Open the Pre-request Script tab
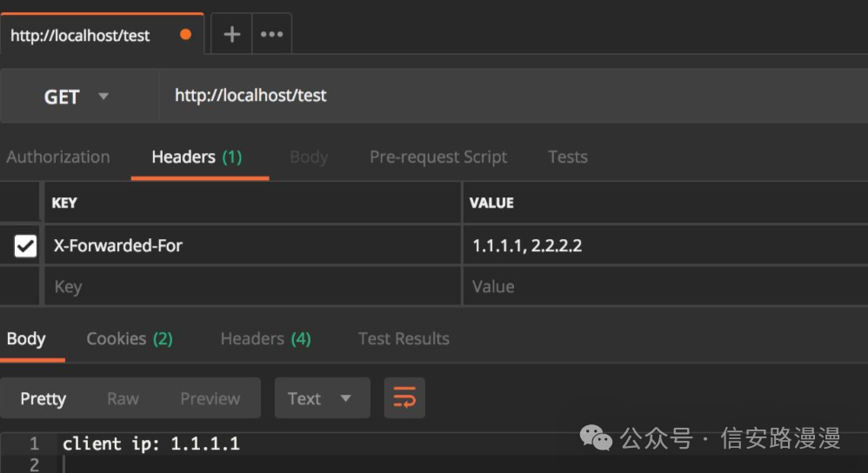Viewport: 868px width, 473px height. pos(437,157)
